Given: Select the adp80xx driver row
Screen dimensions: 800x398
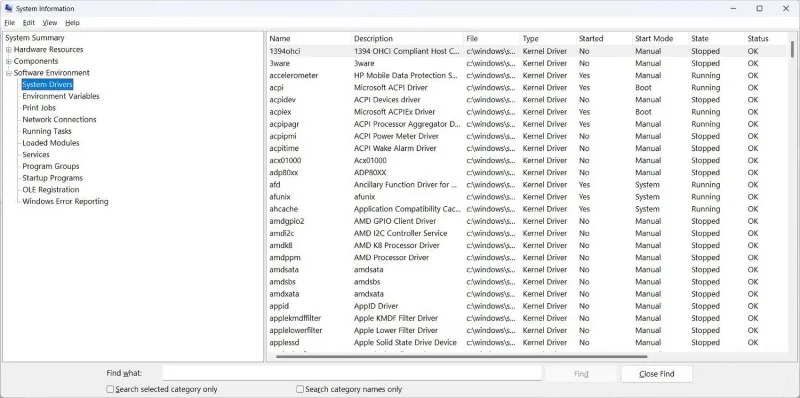Looking at the screenshot, I should click(x=527, y=173).
